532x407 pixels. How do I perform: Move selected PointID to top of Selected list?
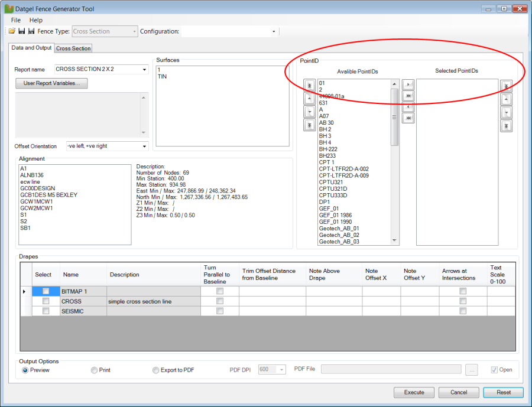(x=506, y=86)
